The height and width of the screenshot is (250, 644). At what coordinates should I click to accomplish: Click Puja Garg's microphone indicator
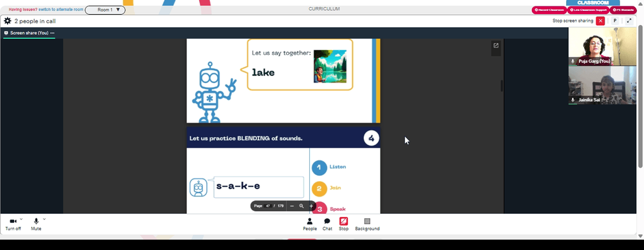573,61
